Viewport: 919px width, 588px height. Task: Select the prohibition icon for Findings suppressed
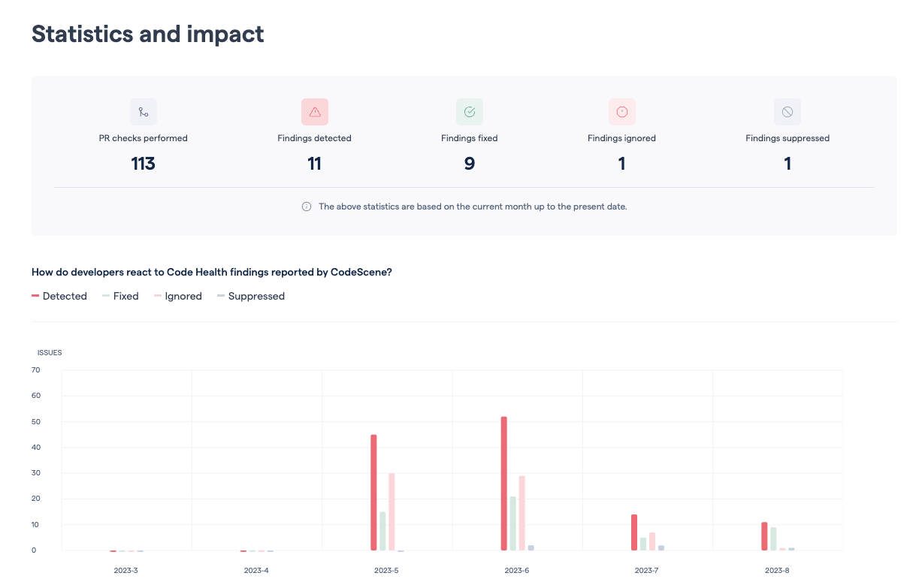pyautogui.click(x=787, y=111)
